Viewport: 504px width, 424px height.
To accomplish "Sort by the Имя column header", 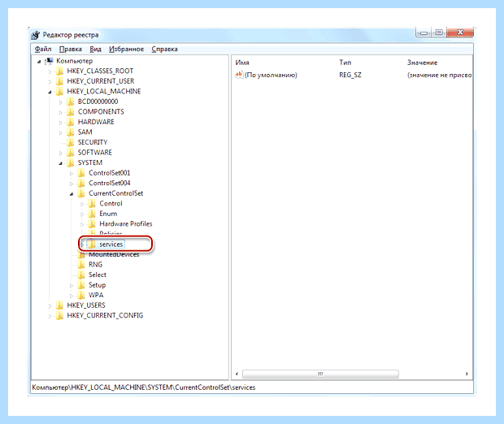I will [x=242, y=63].
